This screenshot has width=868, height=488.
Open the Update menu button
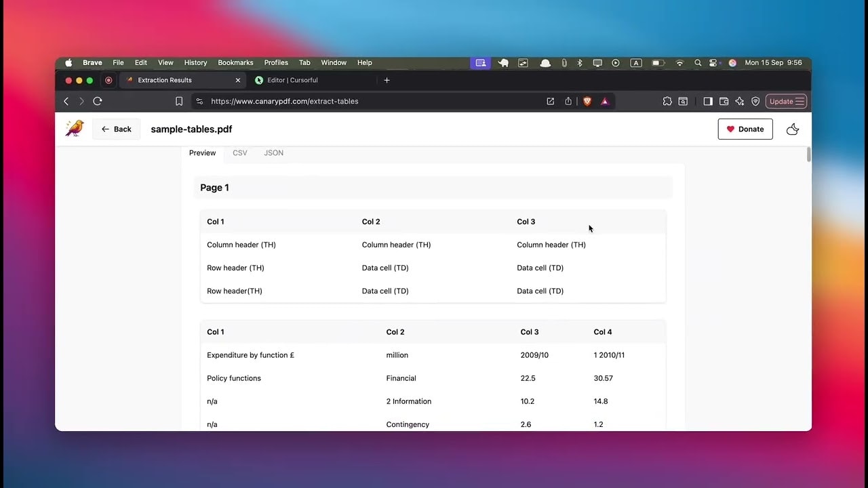[786, 101]
